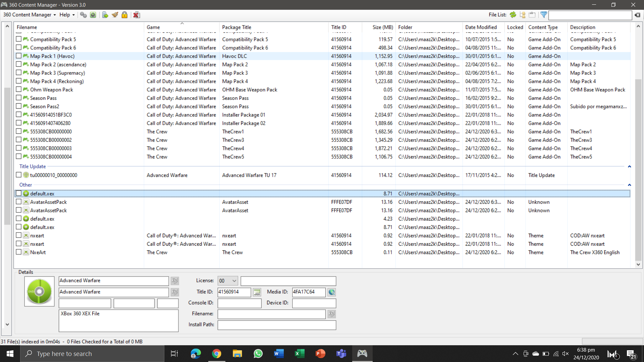This screenshot has height=362, width=644.
Task: Click the file list scroll down arrow
Action: click(x=638, y=264)
